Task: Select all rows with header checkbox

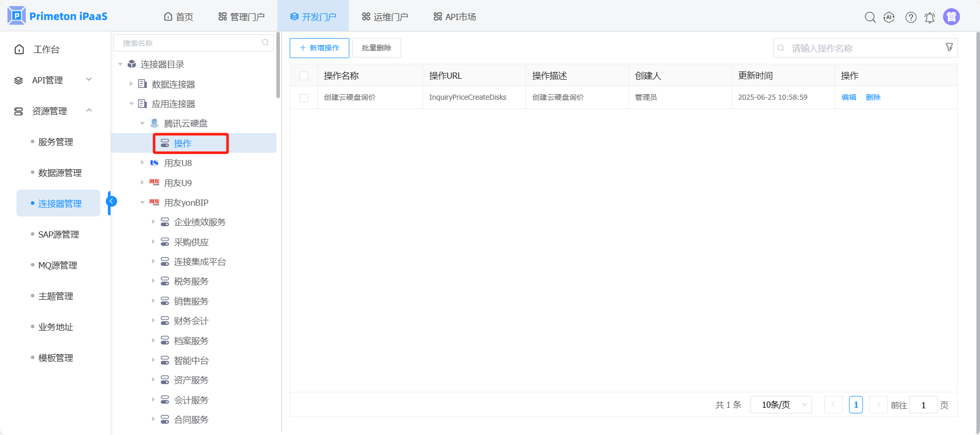Action: pyautogui.click(x=304, y=76)
